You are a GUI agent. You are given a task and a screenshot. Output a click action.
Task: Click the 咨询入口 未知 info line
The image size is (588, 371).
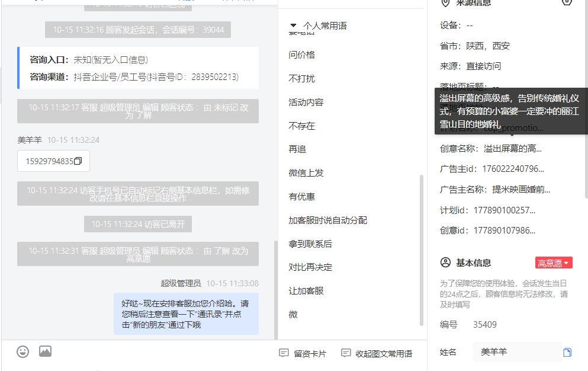[89, 60]
